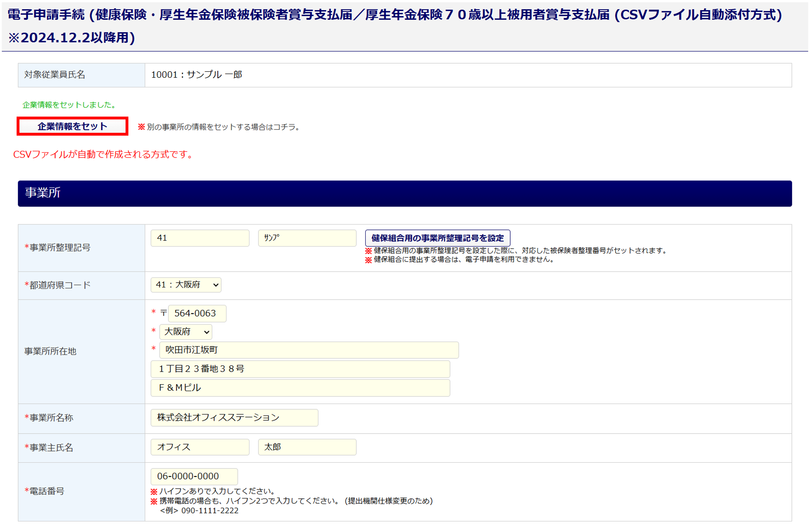Screen dimensions: 810x532
Task: Click the red CSVファイルが自動で作成される notice
Action: [104, 155]
